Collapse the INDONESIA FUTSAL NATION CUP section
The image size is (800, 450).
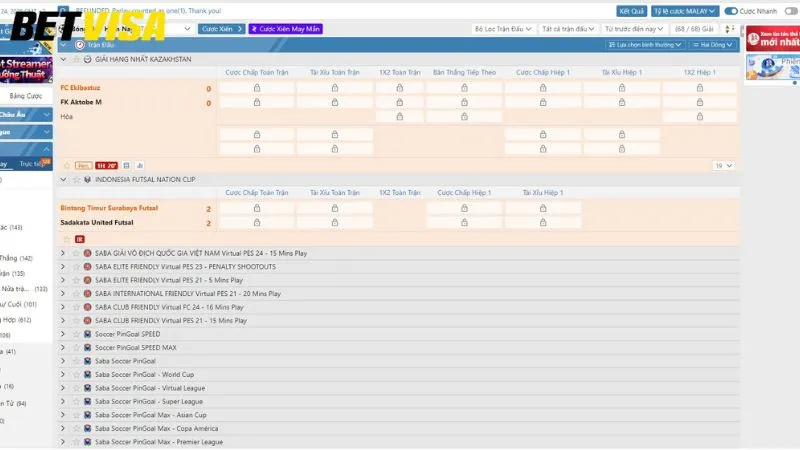[x=63, y=180]
